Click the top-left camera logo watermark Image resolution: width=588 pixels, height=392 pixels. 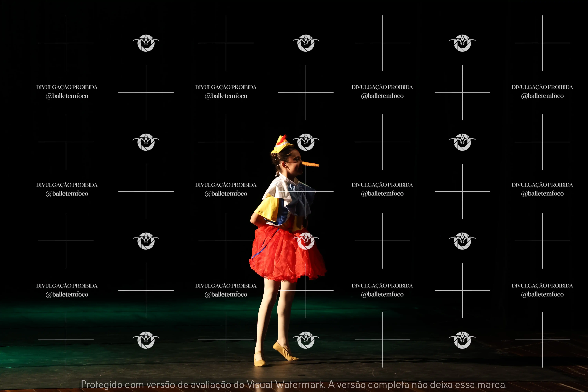coord(146,43)
